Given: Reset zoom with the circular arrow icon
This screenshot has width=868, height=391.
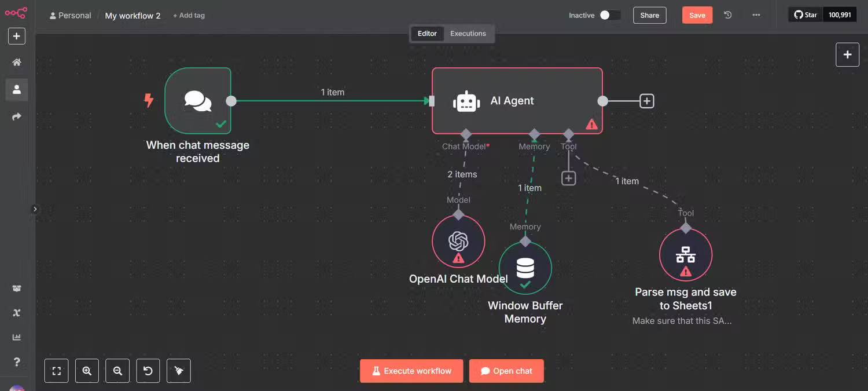Looking at the screenshot, I should (x=148, y=371).
